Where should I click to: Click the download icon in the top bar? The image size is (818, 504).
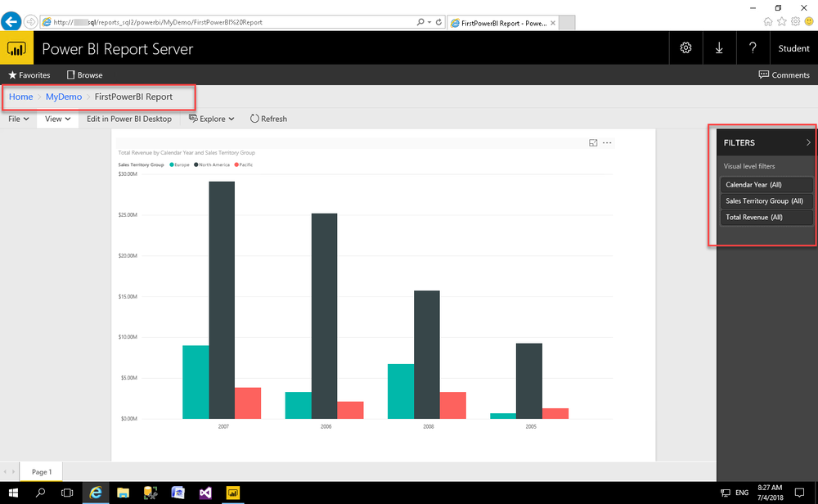[719, 47]
